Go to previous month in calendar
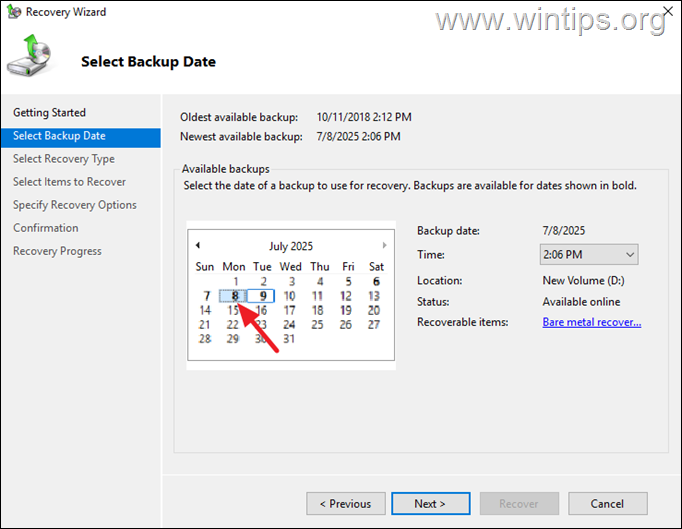The image size is (682, 529). [198, 245]
